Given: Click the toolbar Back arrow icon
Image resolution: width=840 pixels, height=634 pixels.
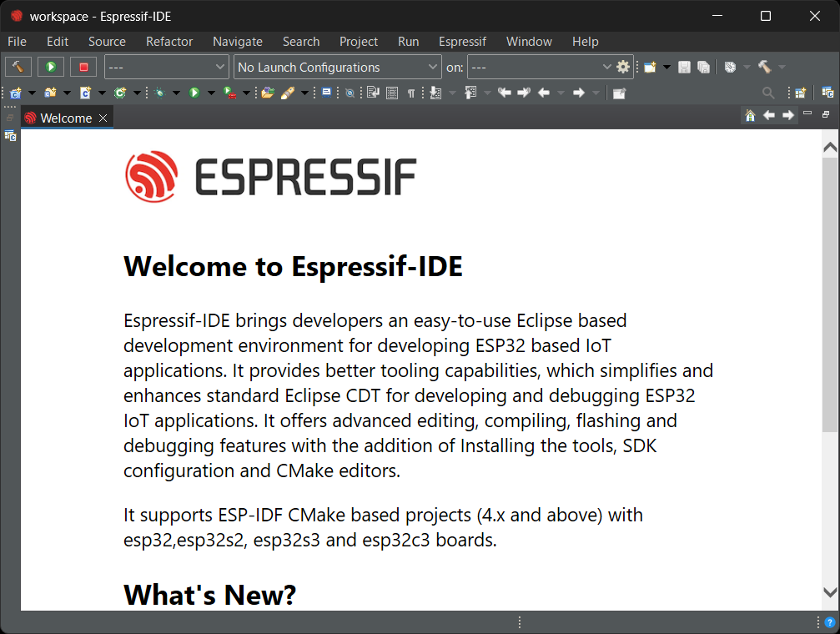Looking at the screenshot, I should tap(544, 93).
